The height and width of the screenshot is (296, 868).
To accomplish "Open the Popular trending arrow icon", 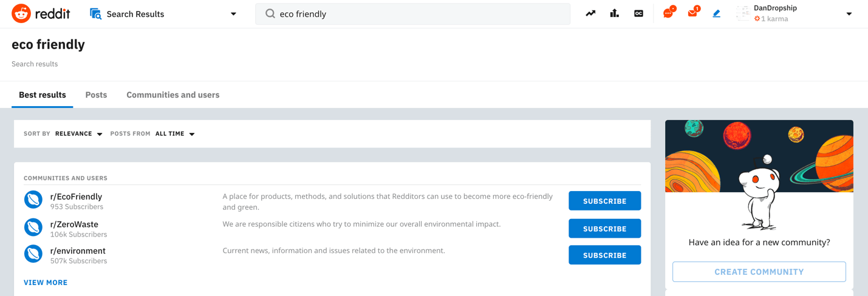I will (x=590, y=13).
